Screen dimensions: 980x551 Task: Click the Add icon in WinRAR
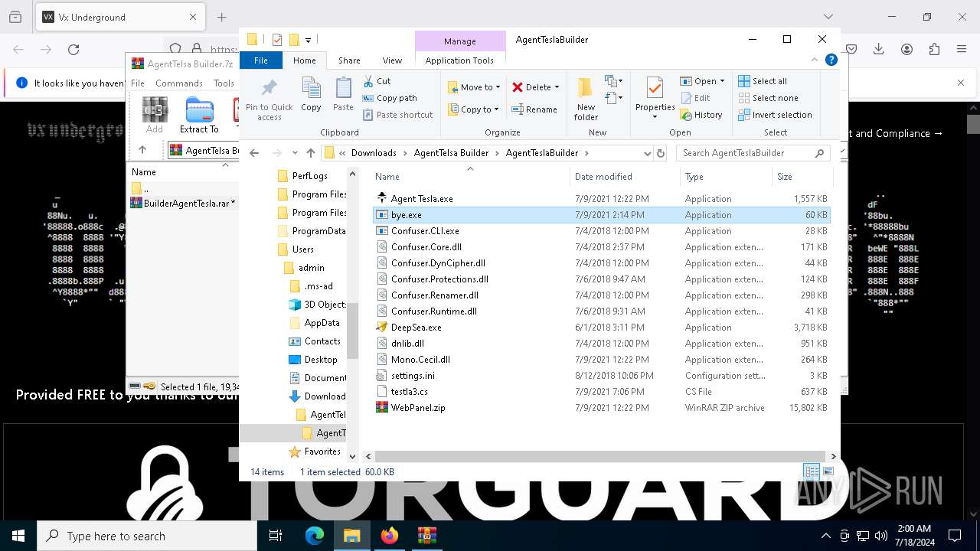pyautogui.click(x=155, y=115)
